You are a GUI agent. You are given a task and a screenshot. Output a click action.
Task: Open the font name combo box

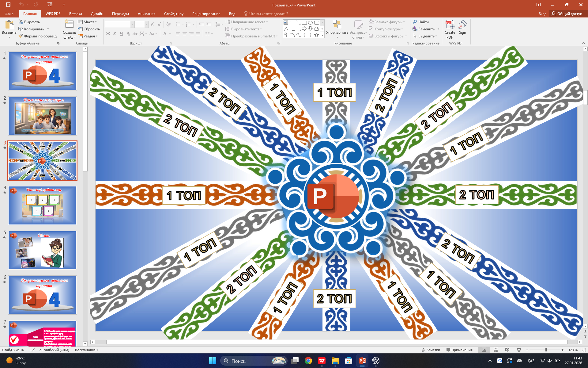(119, 24)
